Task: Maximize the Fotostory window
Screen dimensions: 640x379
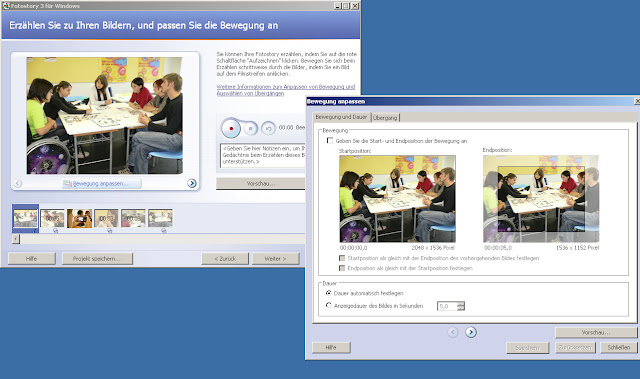Action: click(346, 6)
